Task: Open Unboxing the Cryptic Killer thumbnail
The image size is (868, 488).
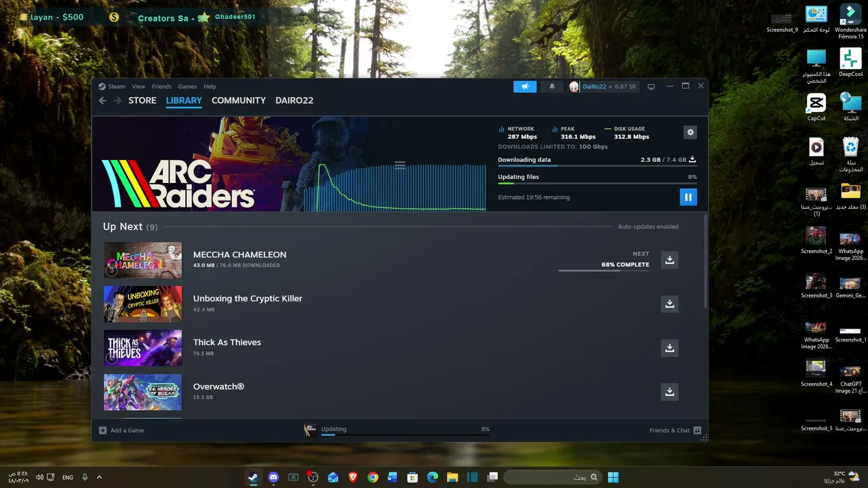Action: 142,304
